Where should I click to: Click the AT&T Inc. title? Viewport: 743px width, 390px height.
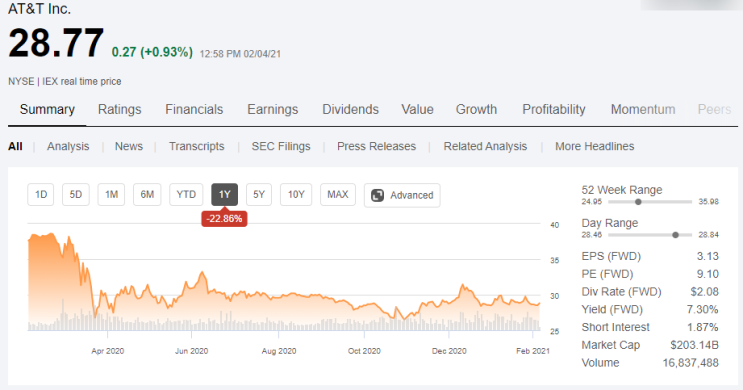(x=39, y=9)
